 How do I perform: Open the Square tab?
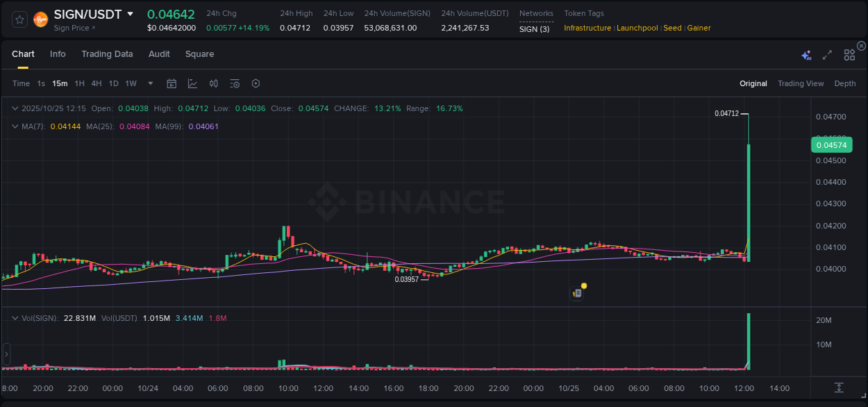199,53
